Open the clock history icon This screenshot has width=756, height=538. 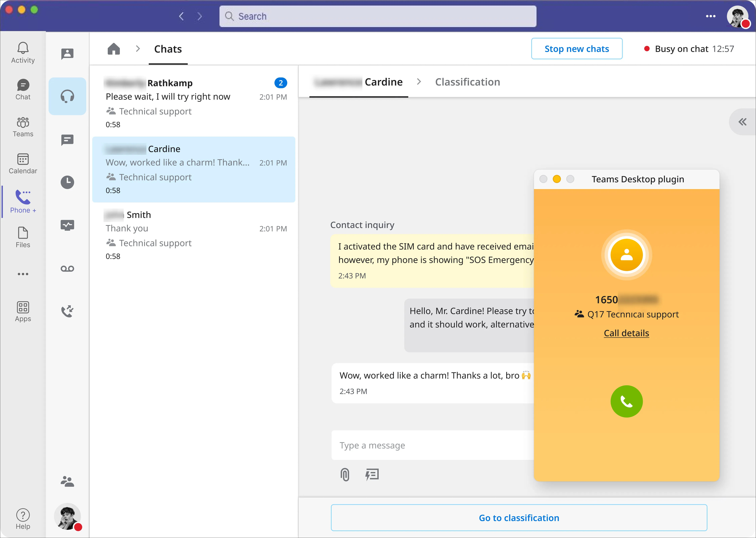pyautogui.click(x=67, y=182)
